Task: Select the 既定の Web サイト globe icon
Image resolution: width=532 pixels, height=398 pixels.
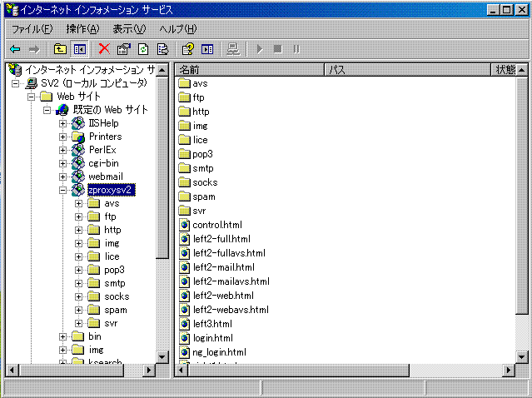Action: click(x=62, y=110)
